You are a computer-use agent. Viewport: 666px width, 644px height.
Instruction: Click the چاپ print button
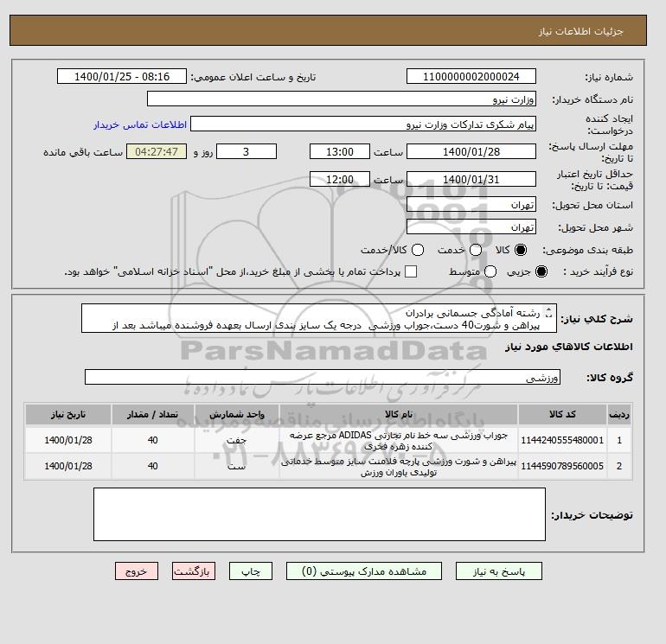pyautogui.click(x=251, y=571)
